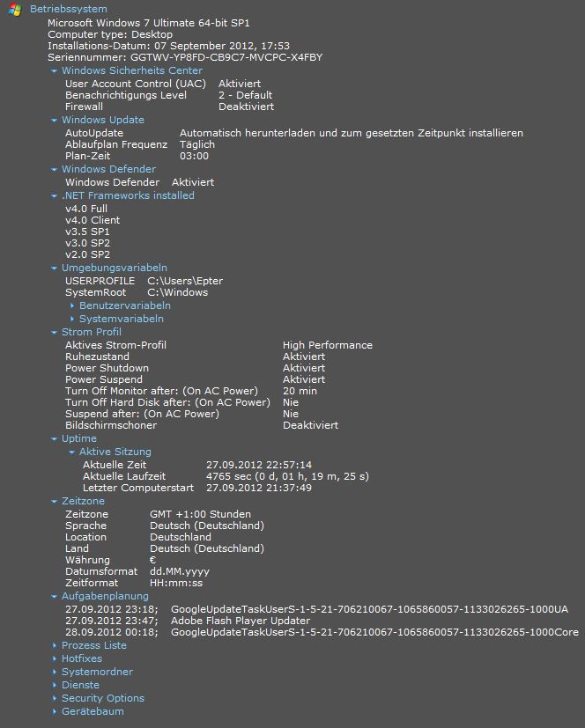The width and height of the screenshot is (585, 728).
Task: Expand the Prozess Liste section
Action: click(x=94, y=645)
